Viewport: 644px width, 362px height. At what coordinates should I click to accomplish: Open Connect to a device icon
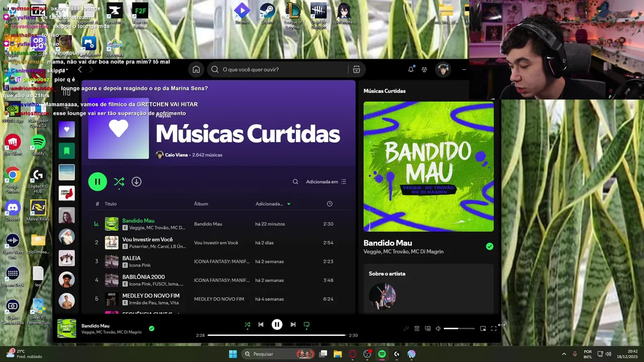coord(428,328)
